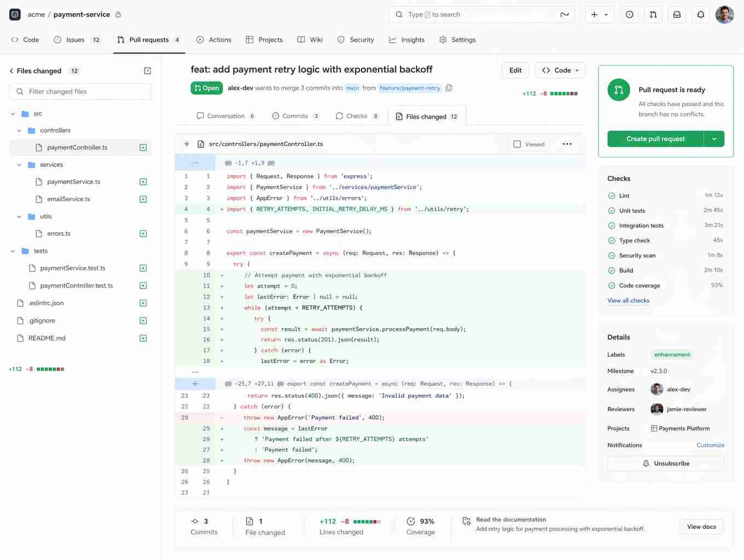The image size is (744, 560).
Task: Toggle the Viewed checkbox for paymentController.ts
Action: [x=517, y=144]
